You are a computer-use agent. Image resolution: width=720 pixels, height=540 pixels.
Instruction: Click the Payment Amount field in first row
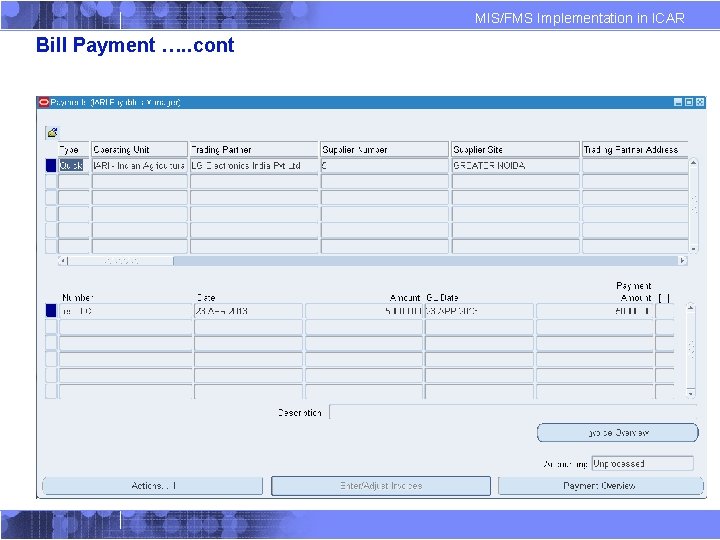click(595, 311)
